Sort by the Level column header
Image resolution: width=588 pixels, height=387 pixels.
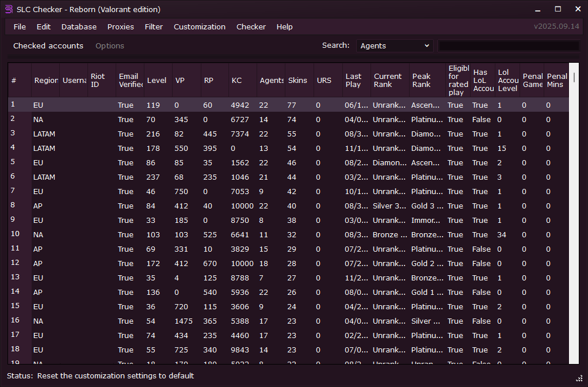[158, 80]
